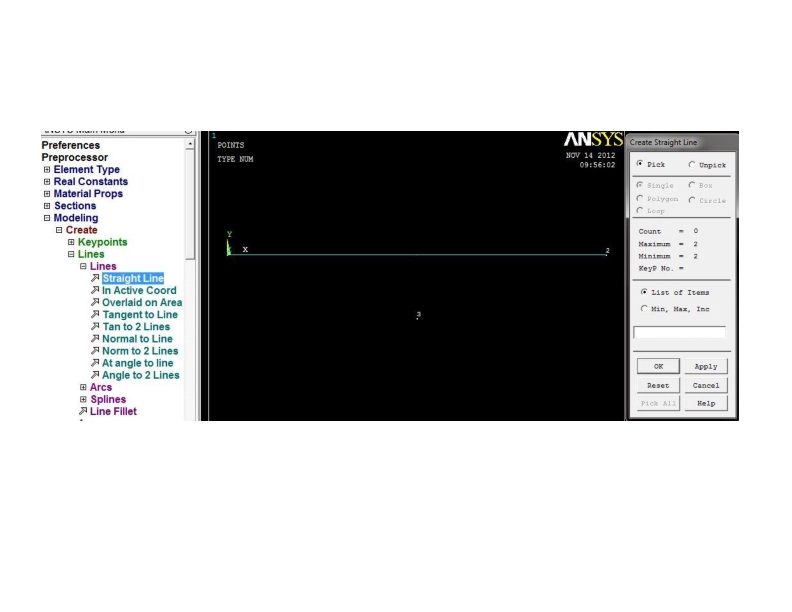Viewport: 792px width, 612px height.
Task: Pick keypoint 3 in the graphics window
Action: point(418,318)
